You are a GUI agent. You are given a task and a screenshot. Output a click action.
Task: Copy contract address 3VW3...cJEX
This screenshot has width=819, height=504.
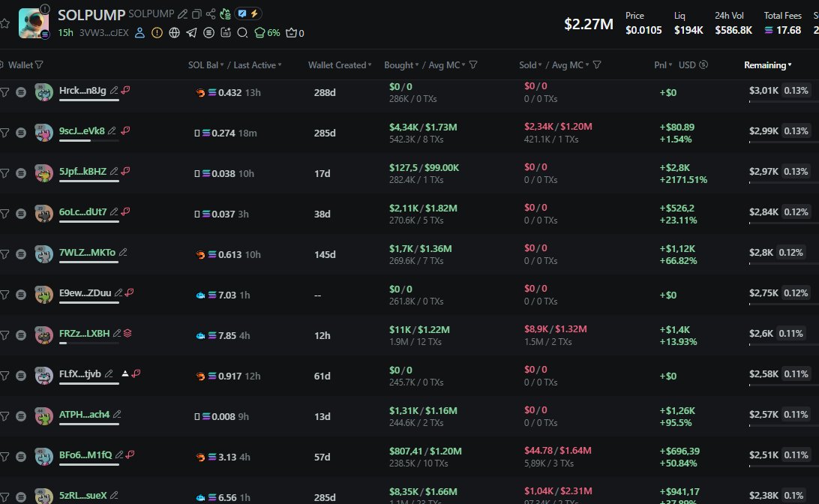tap(103, 33)
